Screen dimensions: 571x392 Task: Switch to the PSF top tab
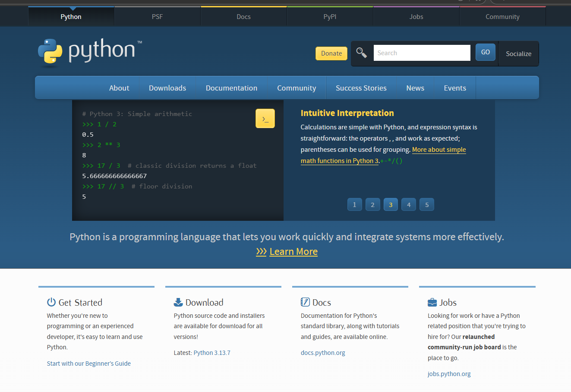pyautogui.click(x=158, y=17)
